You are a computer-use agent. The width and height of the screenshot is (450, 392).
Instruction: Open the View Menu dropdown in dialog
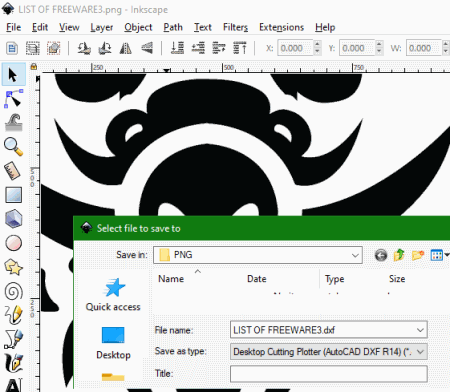(439, 255)
